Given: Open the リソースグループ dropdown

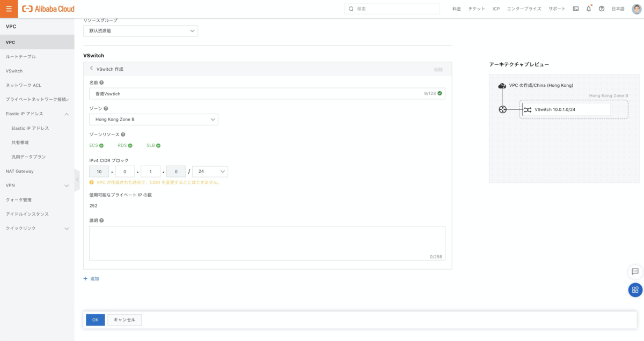Looking at the screenshot, I should click(x=141, y=31).
